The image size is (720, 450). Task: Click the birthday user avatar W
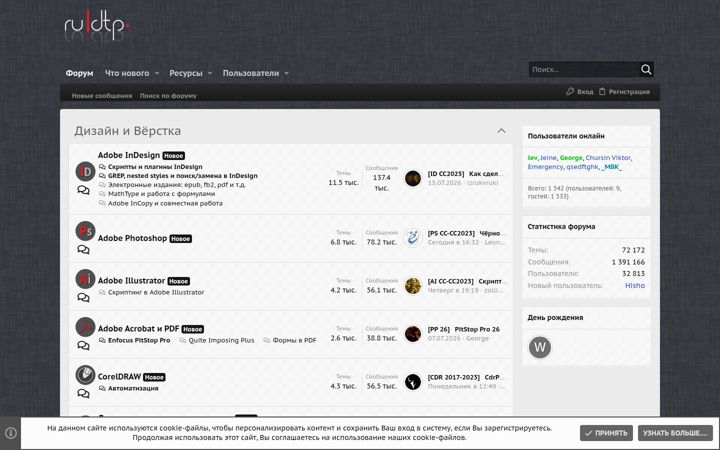[540, 347]
